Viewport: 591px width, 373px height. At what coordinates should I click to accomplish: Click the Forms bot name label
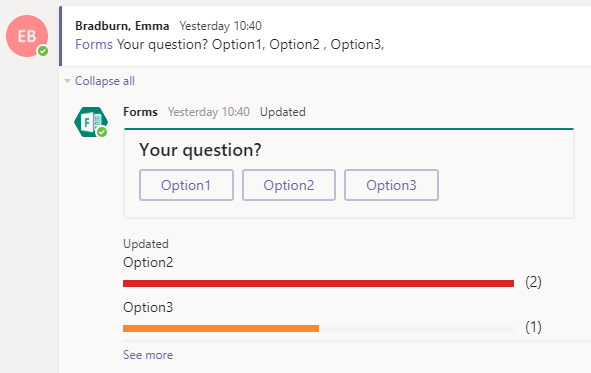pos(140,112)
